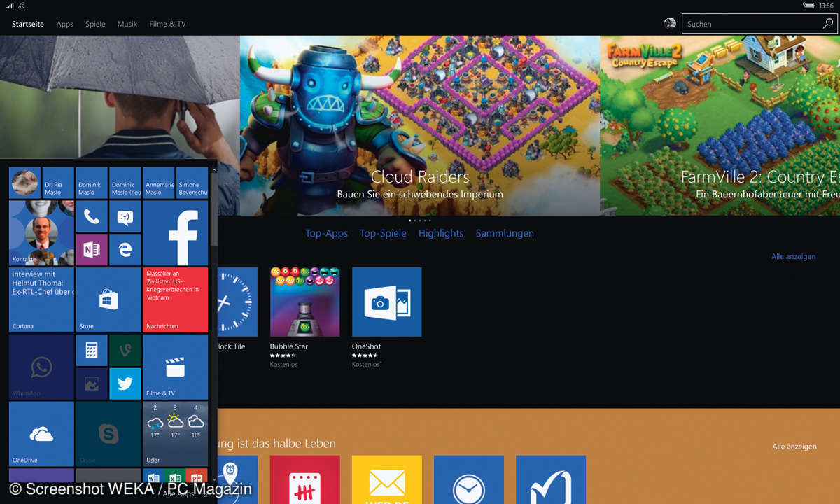Open the user account avatar in Store
840x504 pixels.
tap(670, 24)
